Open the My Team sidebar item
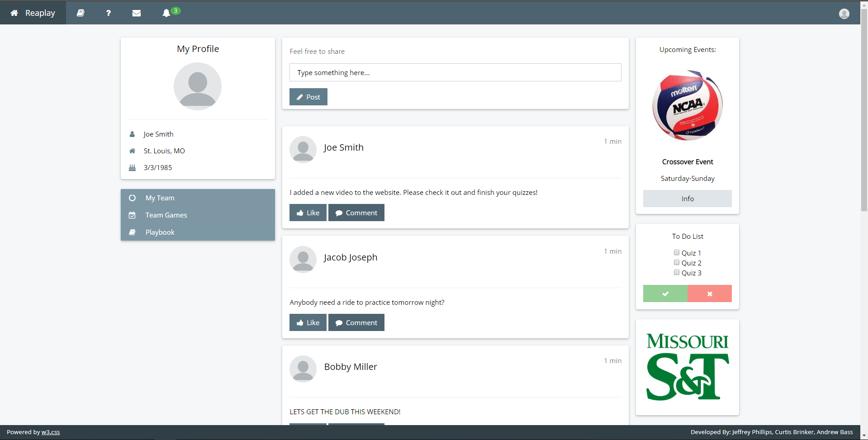 pyautogui.click(x=198, y=198)
